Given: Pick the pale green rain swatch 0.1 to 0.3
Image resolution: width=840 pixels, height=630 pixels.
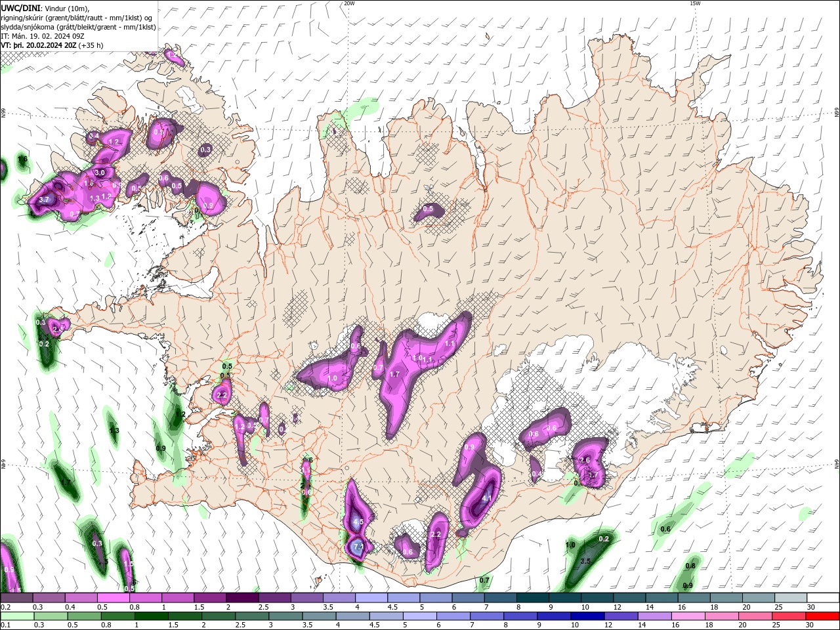Looking at the screenshot, I should tap(17, 616).
